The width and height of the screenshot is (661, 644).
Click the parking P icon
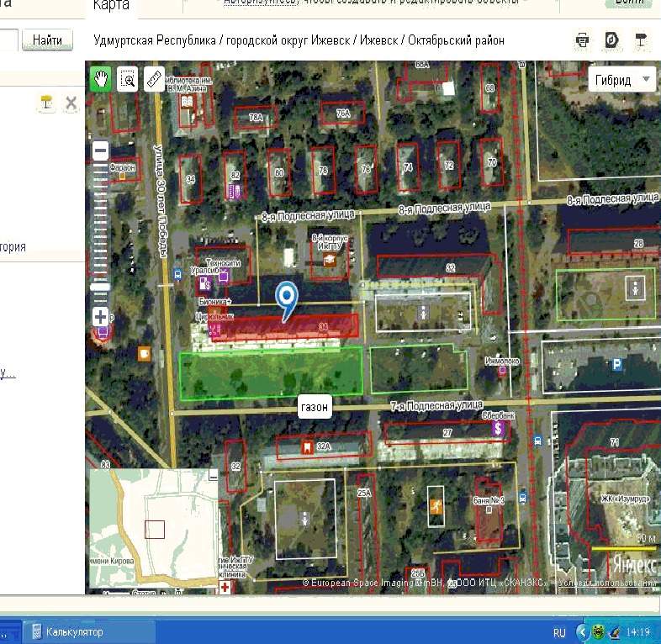(616, 365)
